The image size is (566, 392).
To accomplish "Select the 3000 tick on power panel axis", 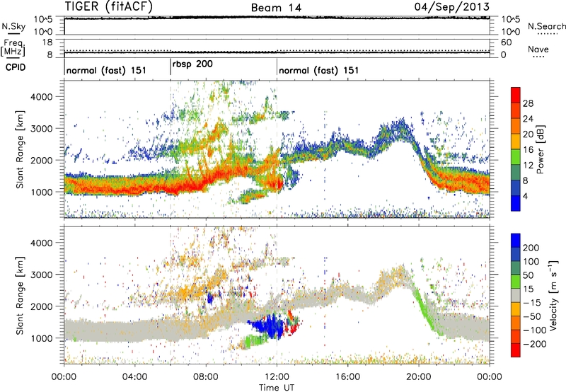I will point(41,129).
